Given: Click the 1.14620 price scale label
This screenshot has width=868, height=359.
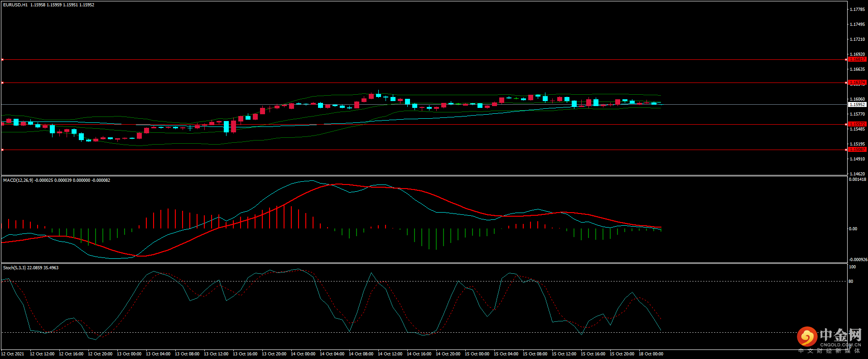Looking at the screenshot, I should pos(857,174).
